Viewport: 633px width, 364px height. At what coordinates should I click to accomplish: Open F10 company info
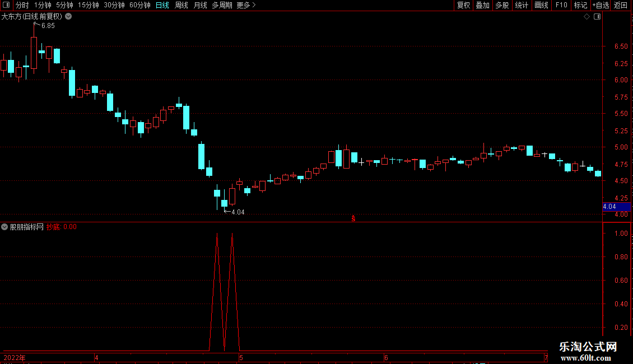click(561, 5)
